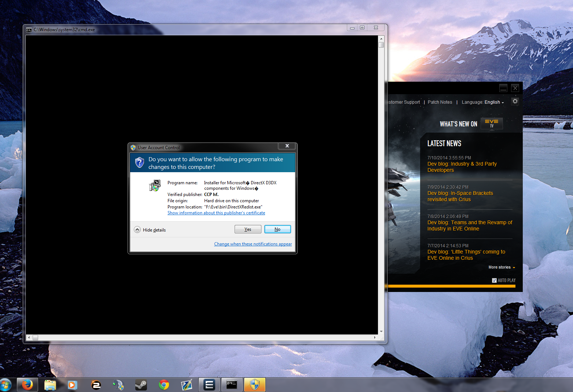Open the headset-with-shield taskbar icon
Screen dimensions: 573x392
tap(118, 385)
